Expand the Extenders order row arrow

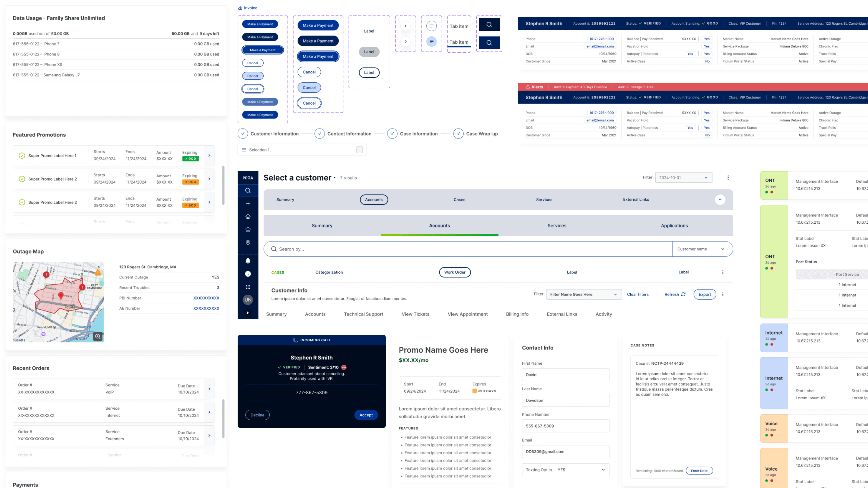click(x=209, y=436)
